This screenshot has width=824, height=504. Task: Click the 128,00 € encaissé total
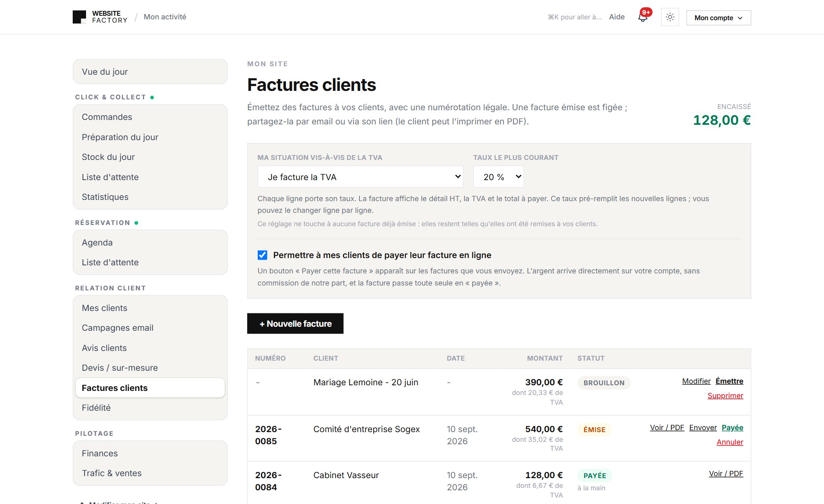pos(722,120)
